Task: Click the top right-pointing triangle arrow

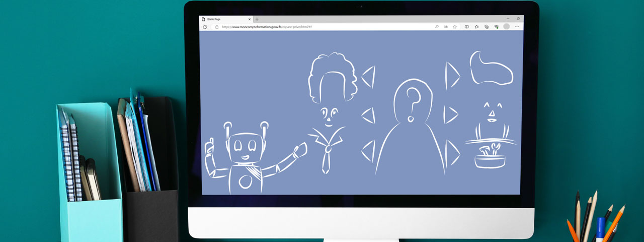Action: (x=452, y=76)
